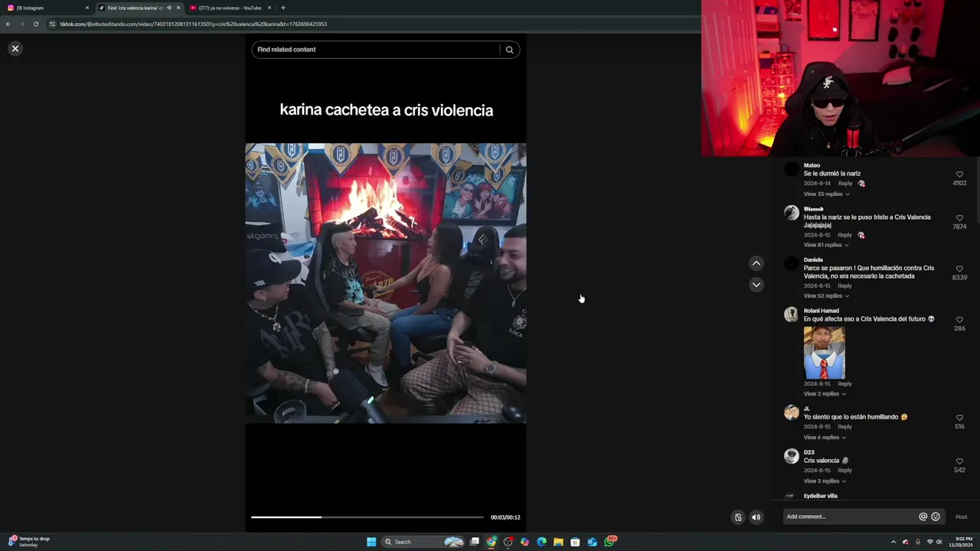Expand View 81 replies

click(826, 245)
